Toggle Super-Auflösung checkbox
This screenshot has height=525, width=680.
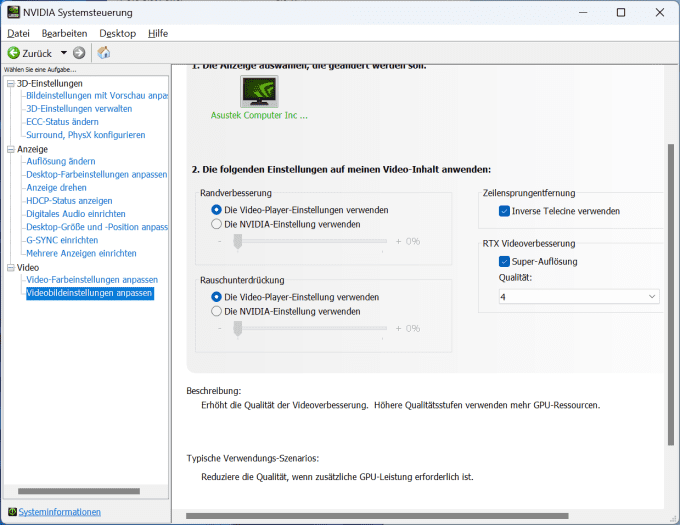point(504,262)
